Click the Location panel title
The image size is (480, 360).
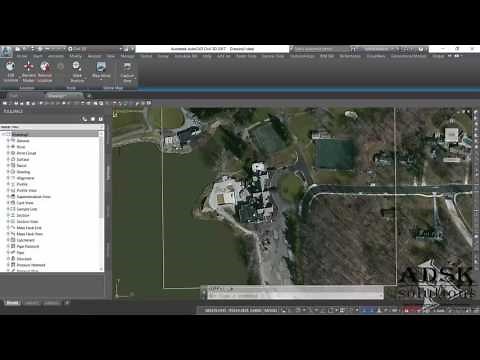point(27,88)
